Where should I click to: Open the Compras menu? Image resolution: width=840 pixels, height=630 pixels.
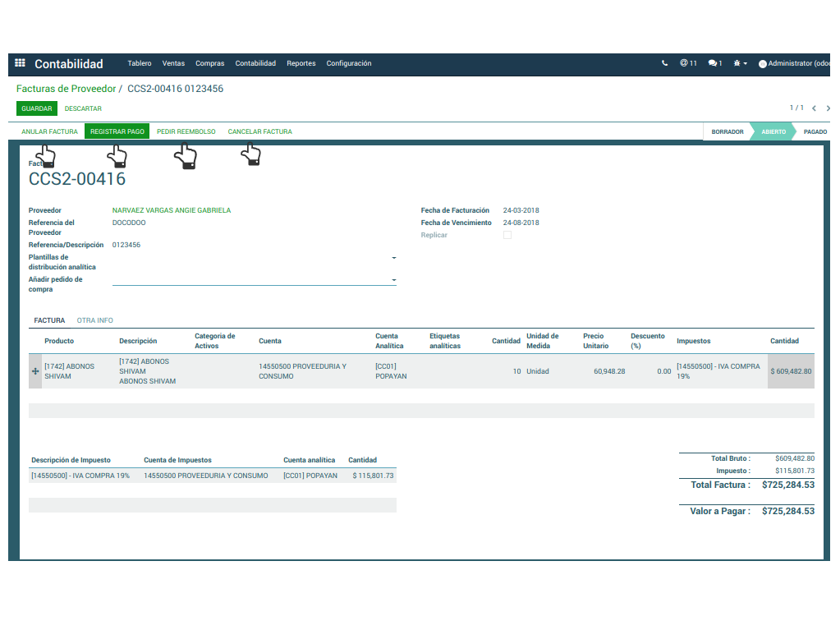pos(209,63)
